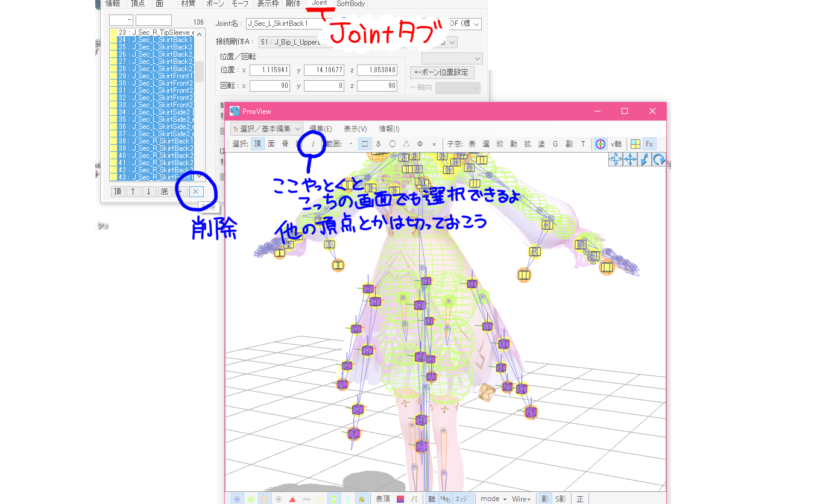This screenshot has height=504, width=814.
Task: Open the 表 sub-window
Action: tap(472, 144)
